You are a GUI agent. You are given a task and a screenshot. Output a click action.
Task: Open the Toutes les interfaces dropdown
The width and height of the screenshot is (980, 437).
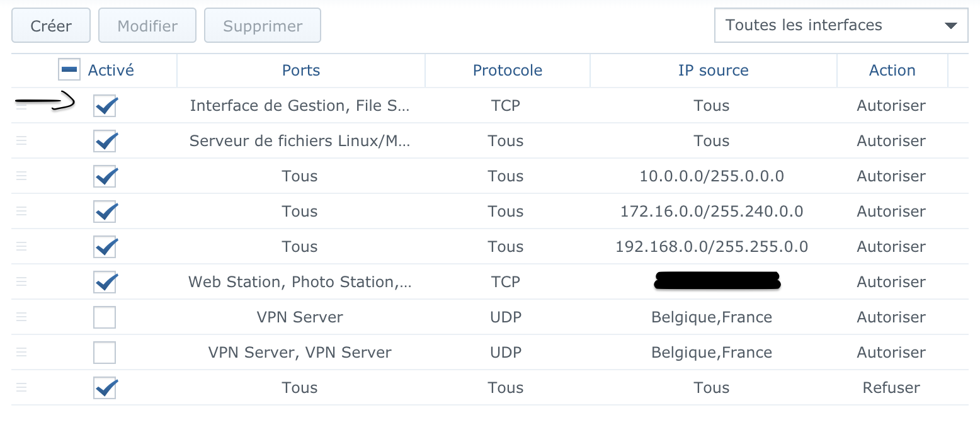click(x=841, y=25)
